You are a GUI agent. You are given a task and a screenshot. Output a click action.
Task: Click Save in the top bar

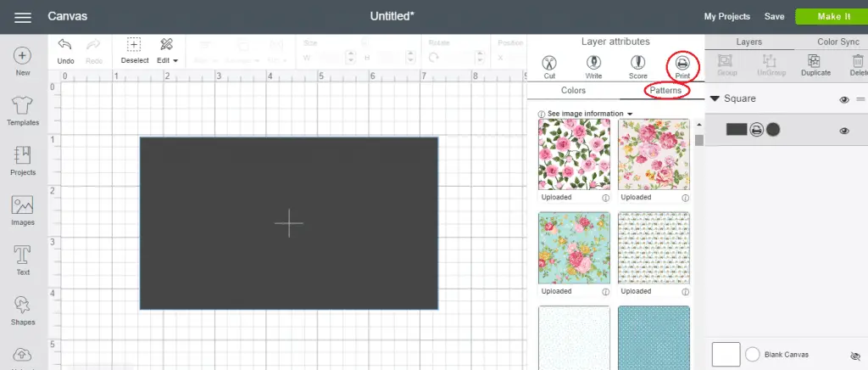774,17
